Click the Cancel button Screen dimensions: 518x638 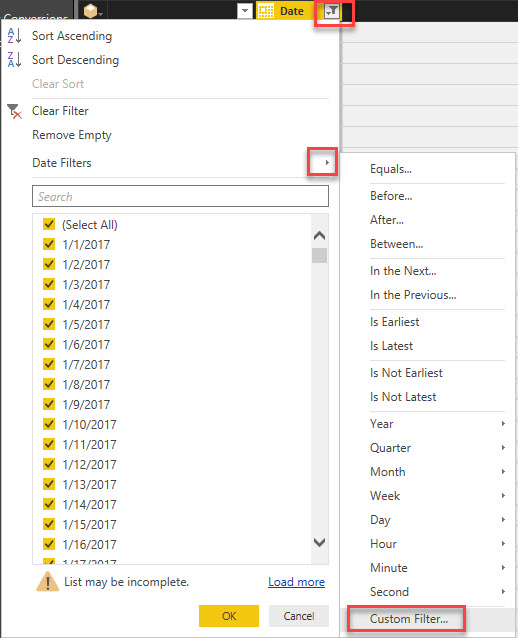pos(299,616)
